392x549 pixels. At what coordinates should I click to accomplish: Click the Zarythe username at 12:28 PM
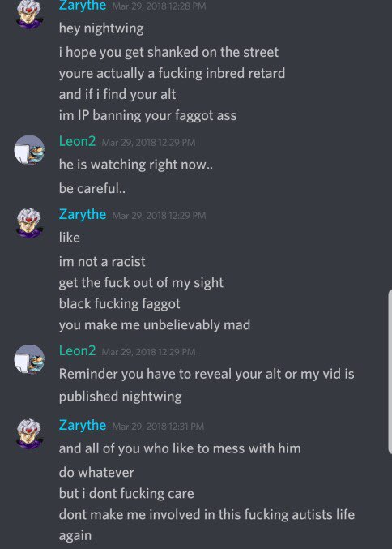pyautogui.click(x=83, y=5)
